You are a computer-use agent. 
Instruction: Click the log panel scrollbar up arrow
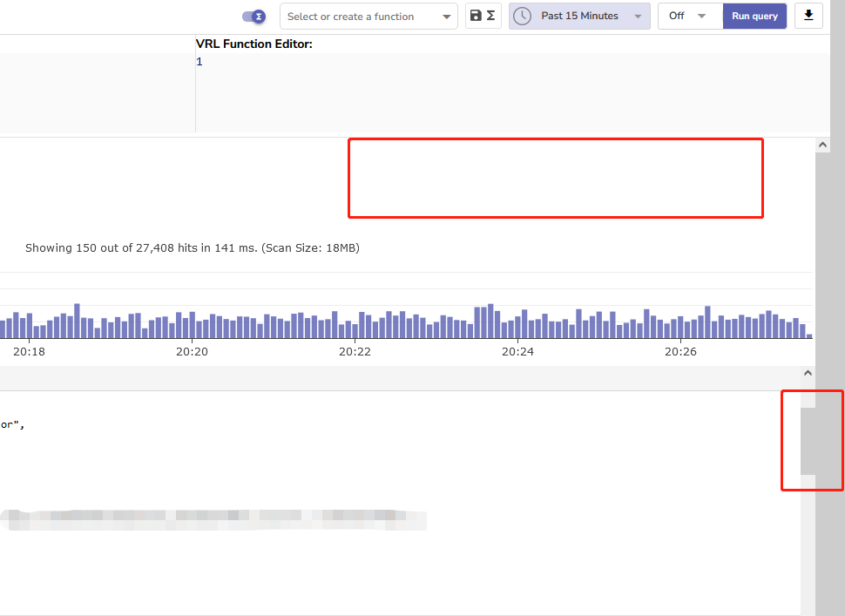807,372
